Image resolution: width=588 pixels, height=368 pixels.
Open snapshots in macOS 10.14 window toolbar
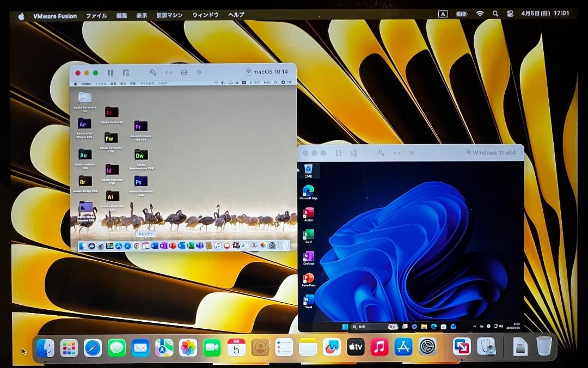tap(126, 72)
